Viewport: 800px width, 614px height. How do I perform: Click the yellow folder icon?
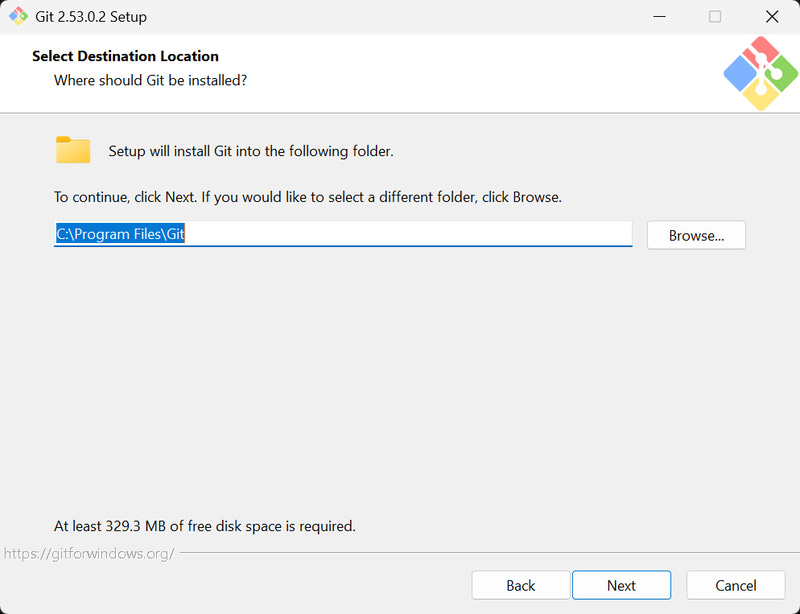pyautogui.click(x=73, y=150)
